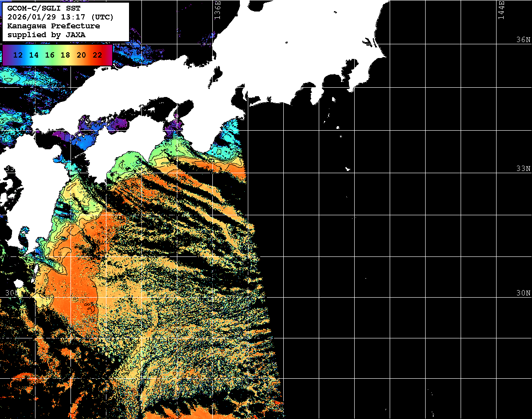Choose the 20 mark on color legend
The image size is (532, 419).
pyautogui.click(x=81, y=55)
